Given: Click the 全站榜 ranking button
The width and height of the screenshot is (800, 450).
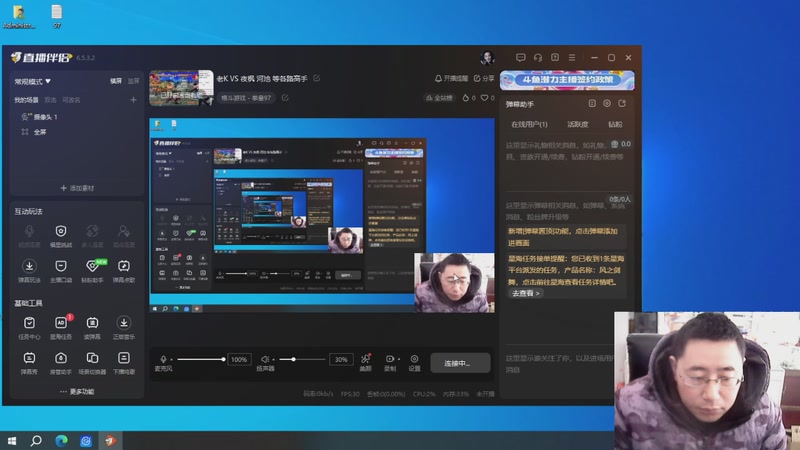Looking at the screenshot, I should [x=439, y=97].
